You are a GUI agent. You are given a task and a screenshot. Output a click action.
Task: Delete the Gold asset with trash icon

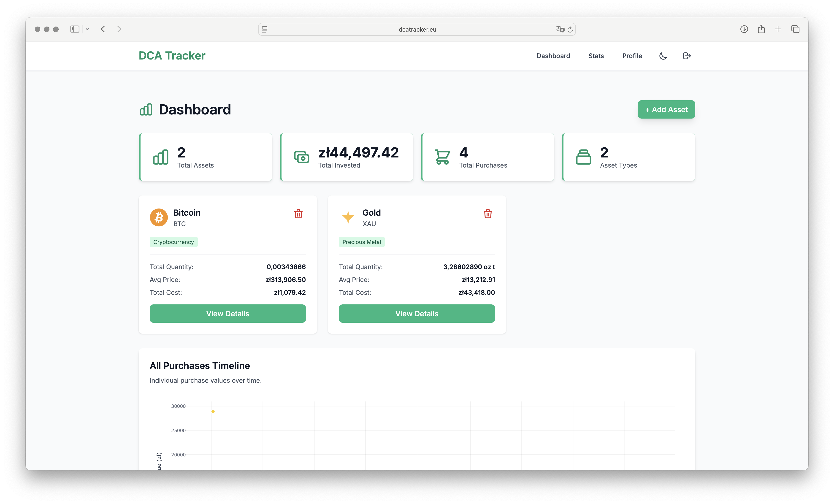(488, 214)
